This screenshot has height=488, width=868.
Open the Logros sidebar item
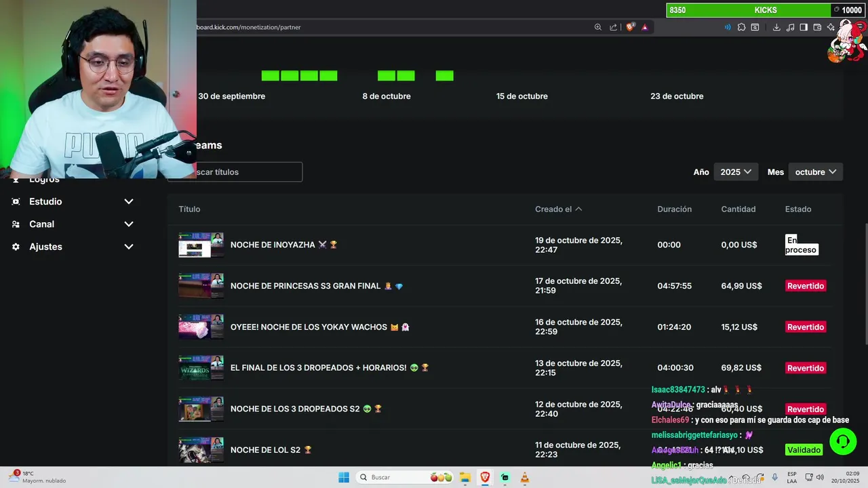pos(44,180)
